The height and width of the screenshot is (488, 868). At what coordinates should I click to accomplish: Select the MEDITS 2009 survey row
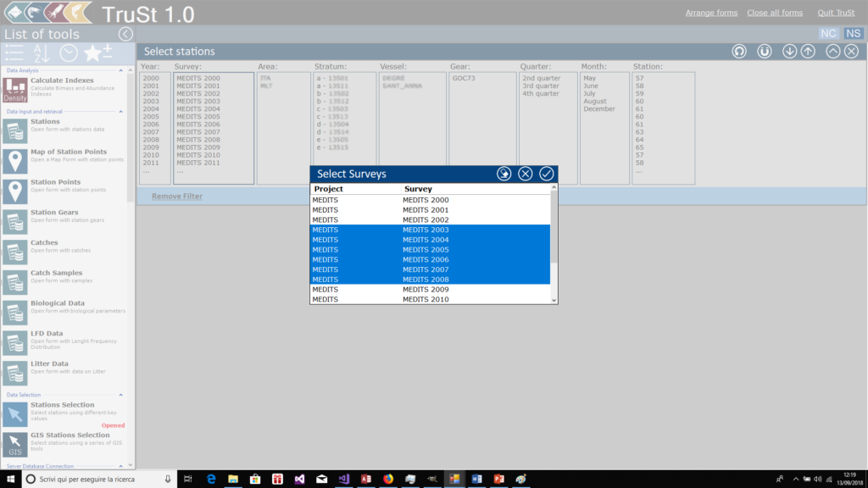[x=430, y=290]
